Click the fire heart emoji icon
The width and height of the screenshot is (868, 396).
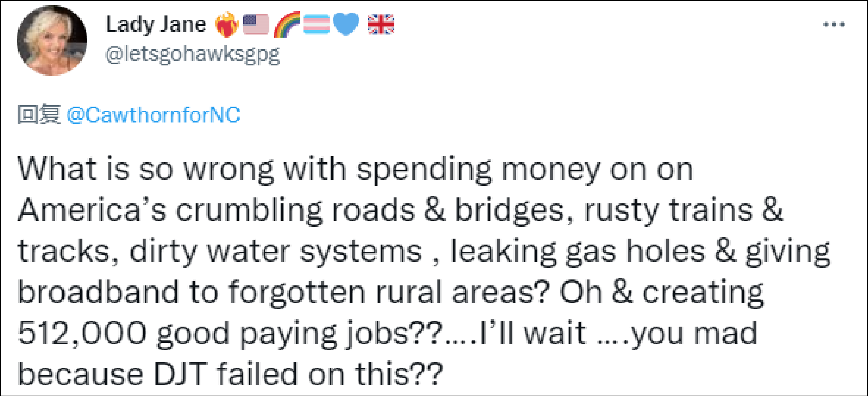coord(227,25)
